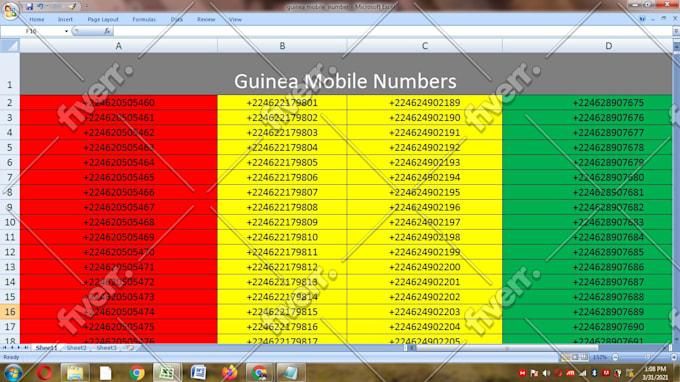Select column B header

[x=282, y=46]
